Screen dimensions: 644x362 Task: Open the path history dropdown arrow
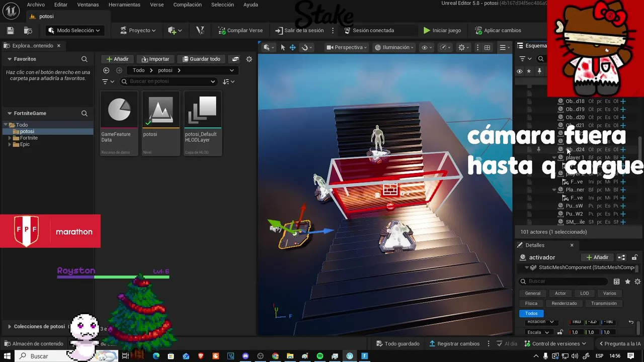(231, 70)
